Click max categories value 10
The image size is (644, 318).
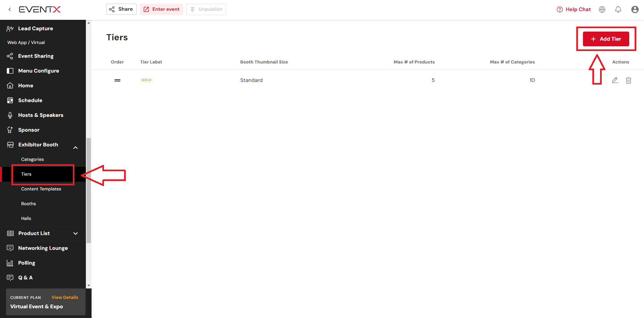tap(532, 80)
